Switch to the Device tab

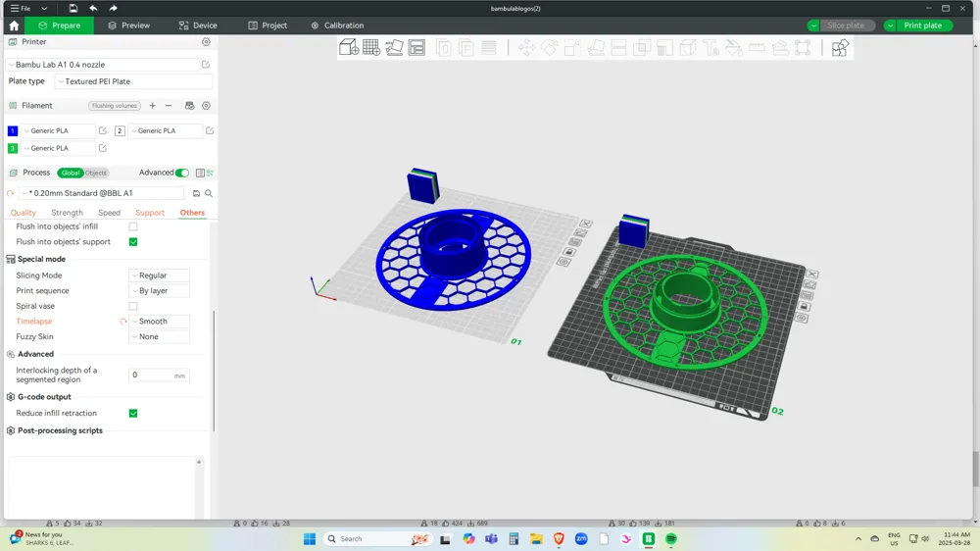point(198,25)
